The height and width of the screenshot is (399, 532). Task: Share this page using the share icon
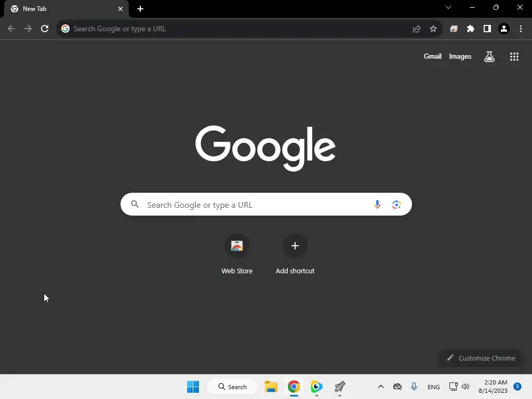(417, 29)
